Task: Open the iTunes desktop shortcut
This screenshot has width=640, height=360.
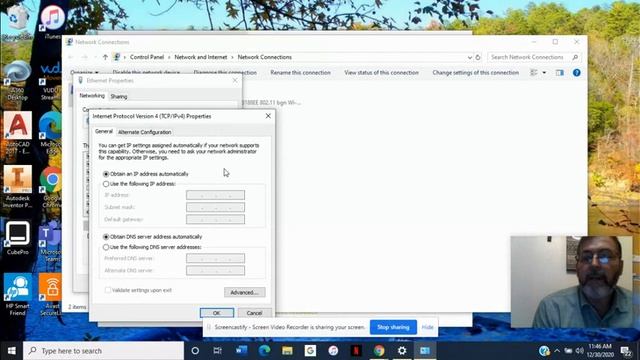Action: point(53,21)
